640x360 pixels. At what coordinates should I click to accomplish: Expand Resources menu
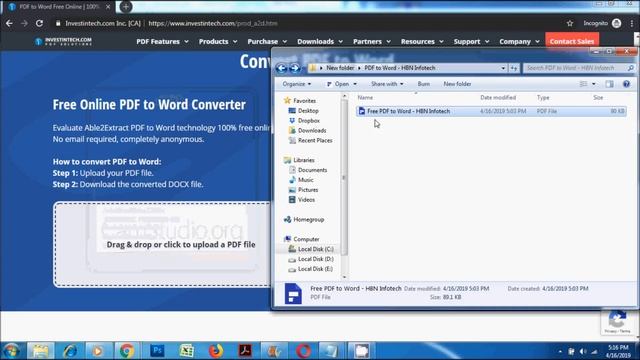[x=422, y=42]
